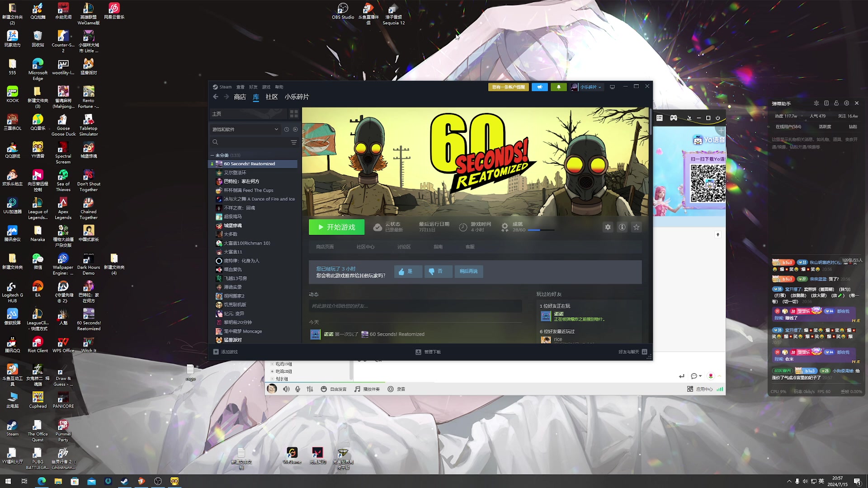Toggle recent games clock filter
This screenshot has width=868, height=488.
pyautogui.click(x=286, y=130)
